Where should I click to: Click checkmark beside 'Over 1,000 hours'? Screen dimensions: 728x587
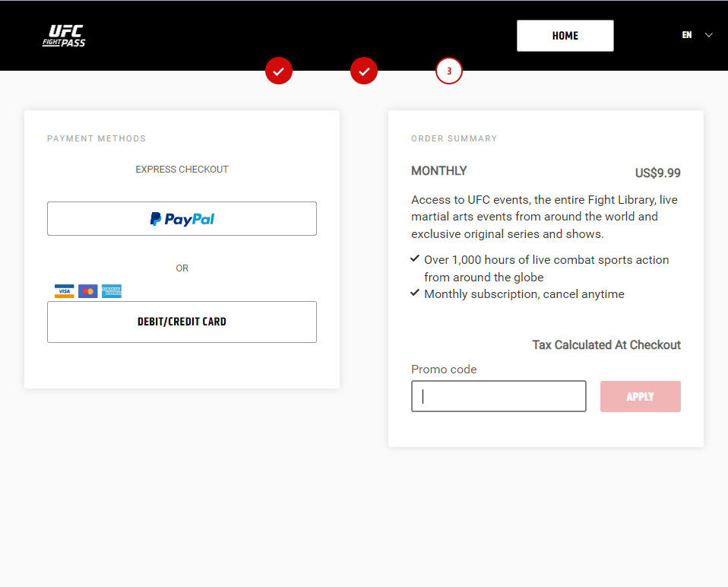pos(415,259)
